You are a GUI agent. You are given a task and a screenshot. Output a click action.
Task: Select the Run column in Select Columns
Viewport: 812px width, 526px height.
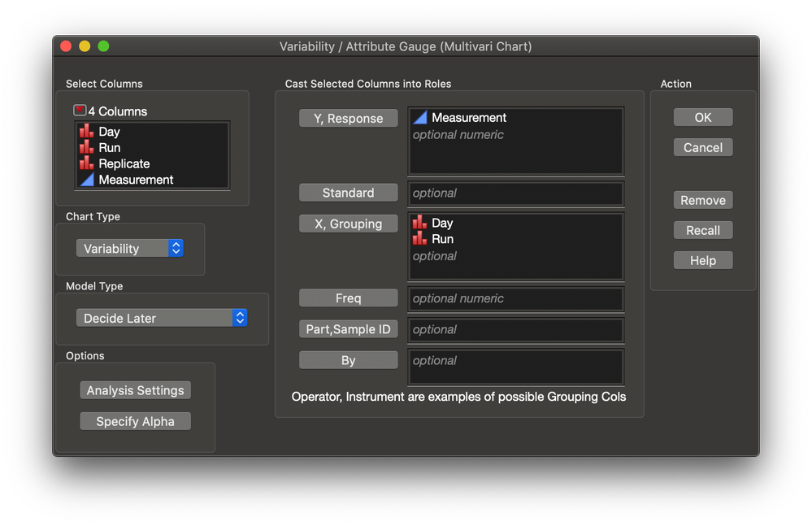pos(110,147)
